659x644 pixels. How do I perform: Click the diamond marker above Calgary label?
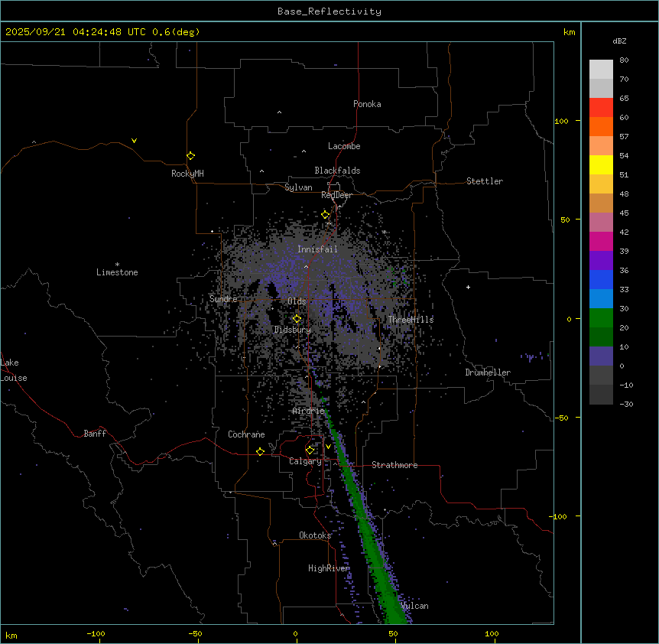(x=310, y=450)
